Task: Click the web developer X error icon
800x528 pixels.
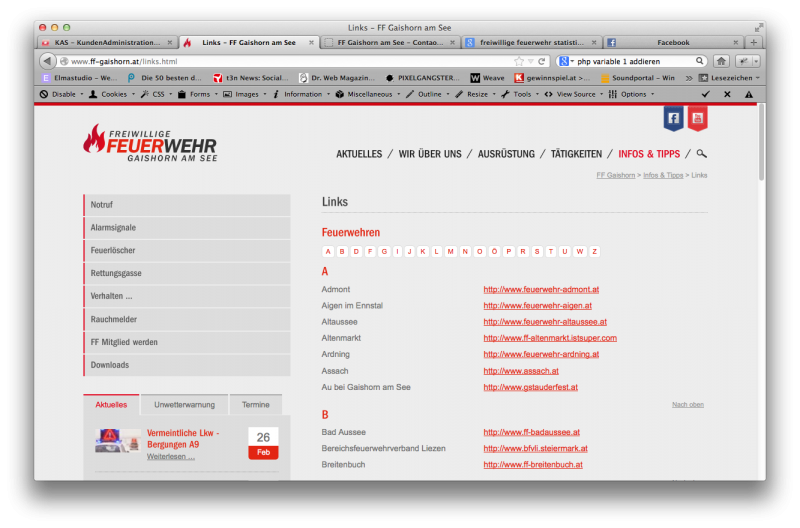Action: [x=727, y=94]
